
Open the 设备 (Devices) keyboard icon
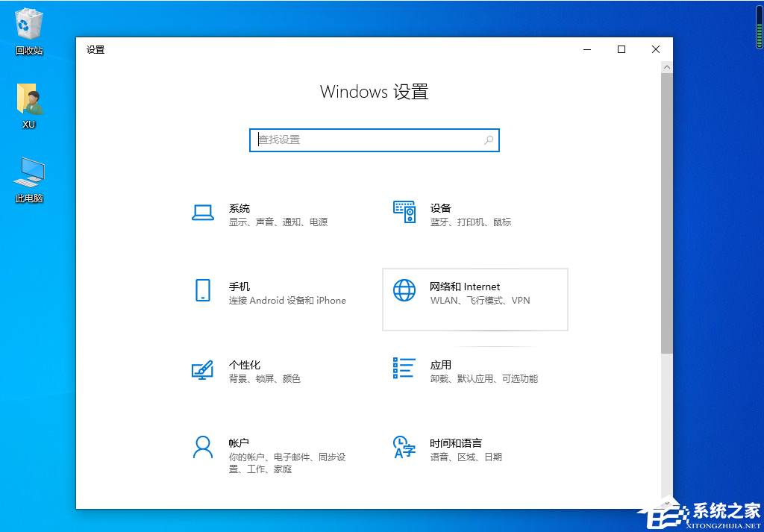tap(404, 213)
